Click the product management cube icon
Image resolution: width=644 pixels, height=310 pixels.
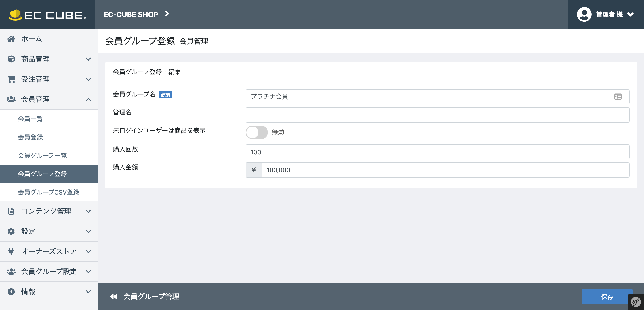pos(11,59)
